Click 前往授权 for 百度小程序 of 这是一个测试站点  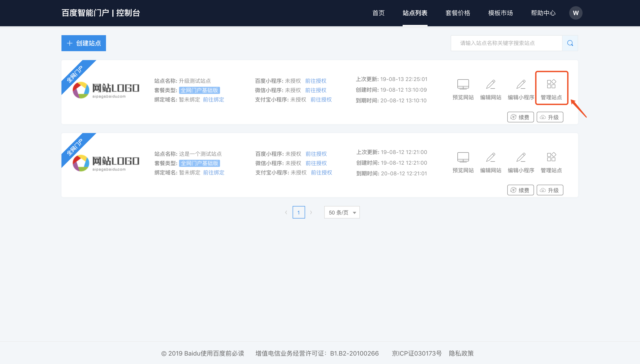point(316,154)
